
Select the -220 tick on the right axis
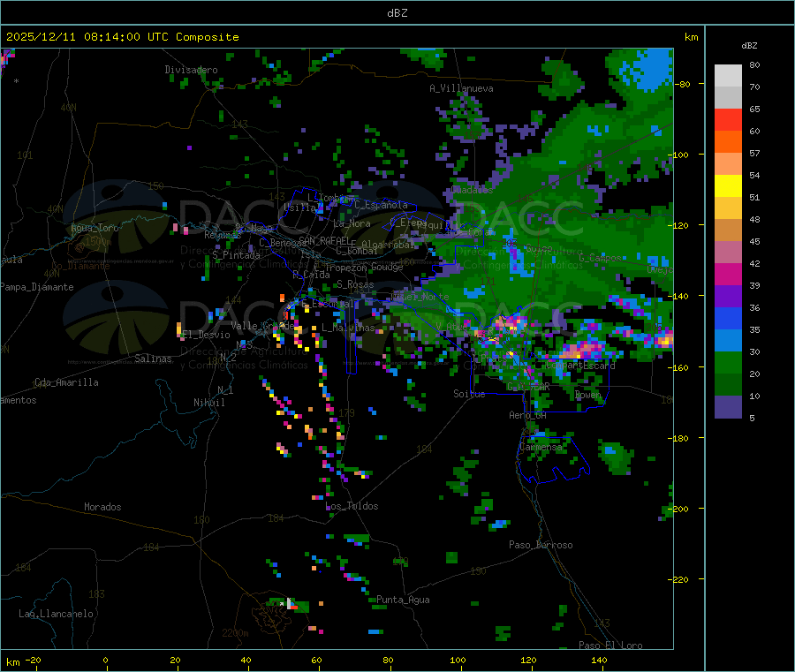point(679,579)
